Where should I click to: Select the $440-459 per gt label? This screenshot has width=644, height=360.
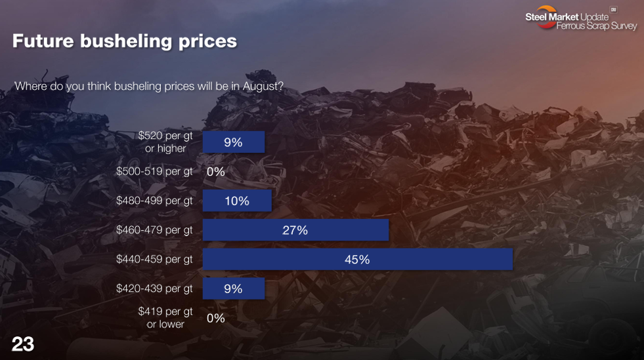tap(154, 260)
